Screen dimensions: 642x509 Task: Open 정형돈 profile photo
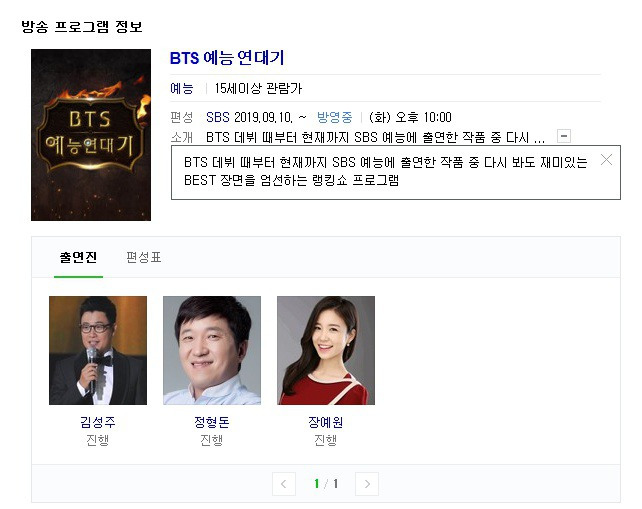tap(212, 351)
